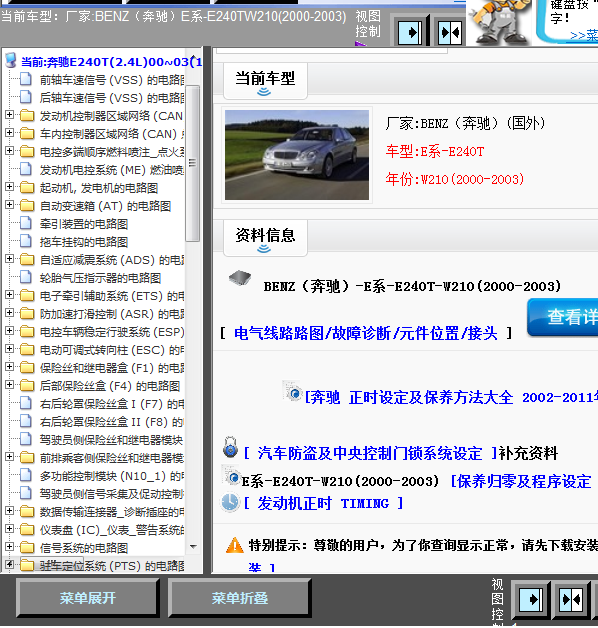Click the tree scrollbar down arrow
This screenshot has width=598, height=628.
pyautogui.click(x=193, y=547)
